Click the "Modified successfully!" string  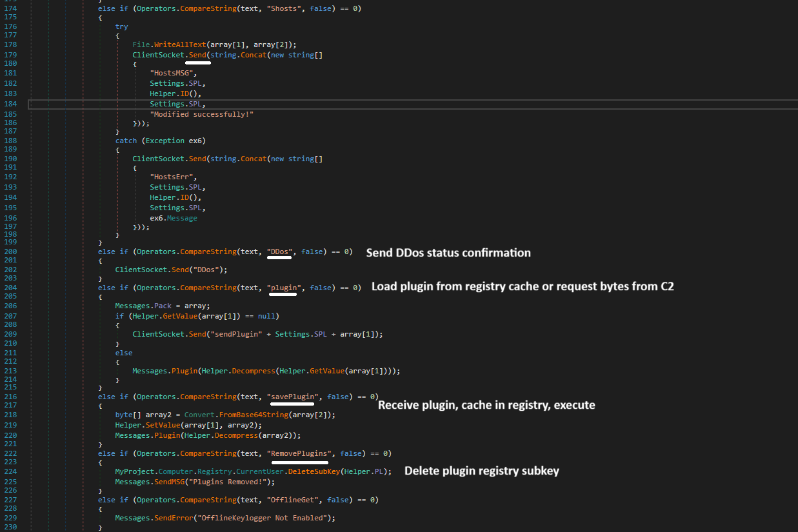(x=202, y=114)
